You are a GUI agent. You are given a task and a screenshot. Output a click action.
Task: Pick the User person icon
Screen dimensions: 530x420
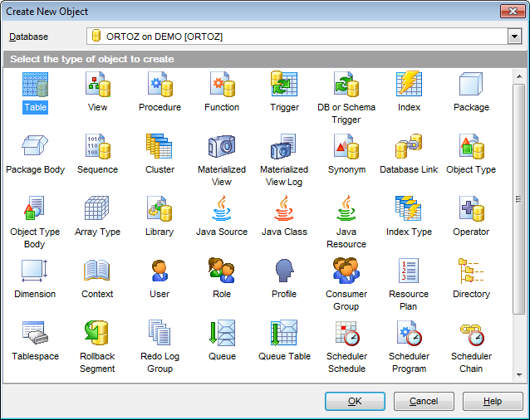(x=159, y=271)
